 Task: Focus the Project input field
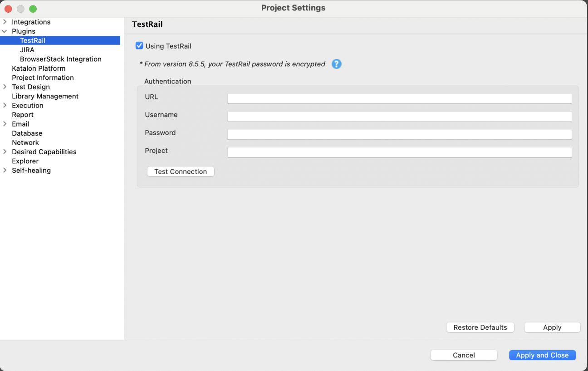click(399, 152)
